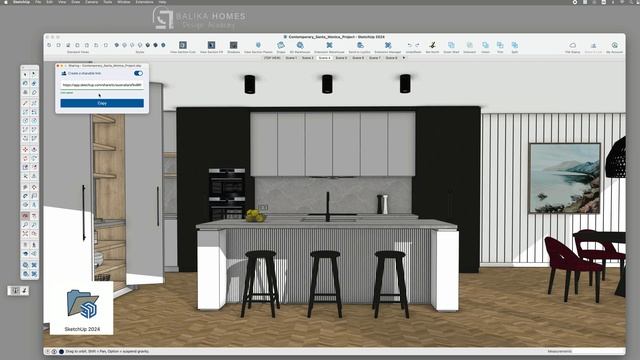Click the shareable link URL field
Screen dimensions: 640x360
point(102,85)
